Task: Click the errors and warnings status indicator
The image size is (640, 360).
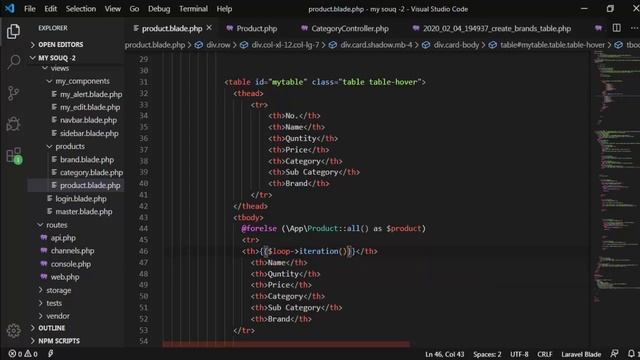Action: [x=23, y=354]
